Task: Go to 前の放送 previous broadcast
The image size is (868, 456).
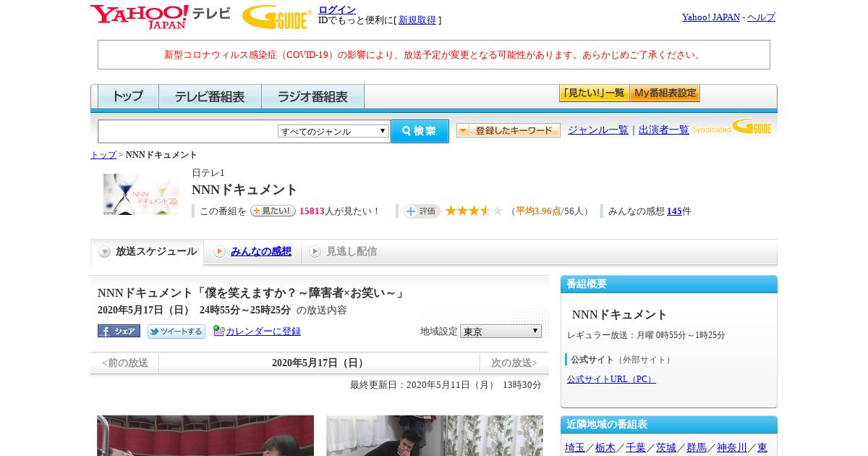Action: point(124,363)
